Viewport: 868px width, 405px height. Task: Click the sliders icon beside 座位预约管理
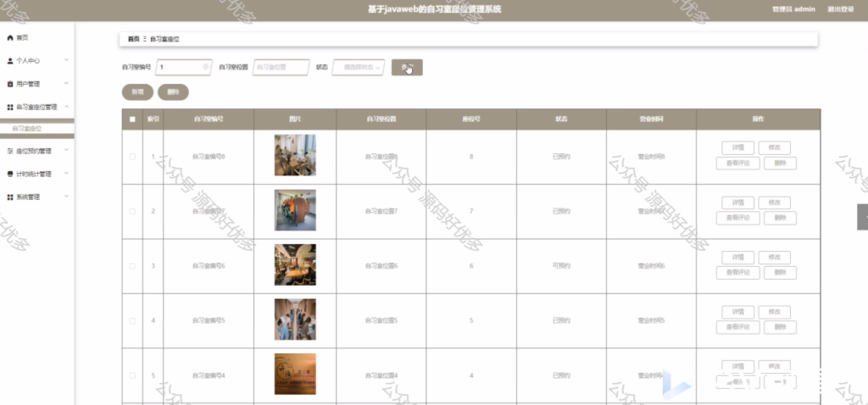9,151
